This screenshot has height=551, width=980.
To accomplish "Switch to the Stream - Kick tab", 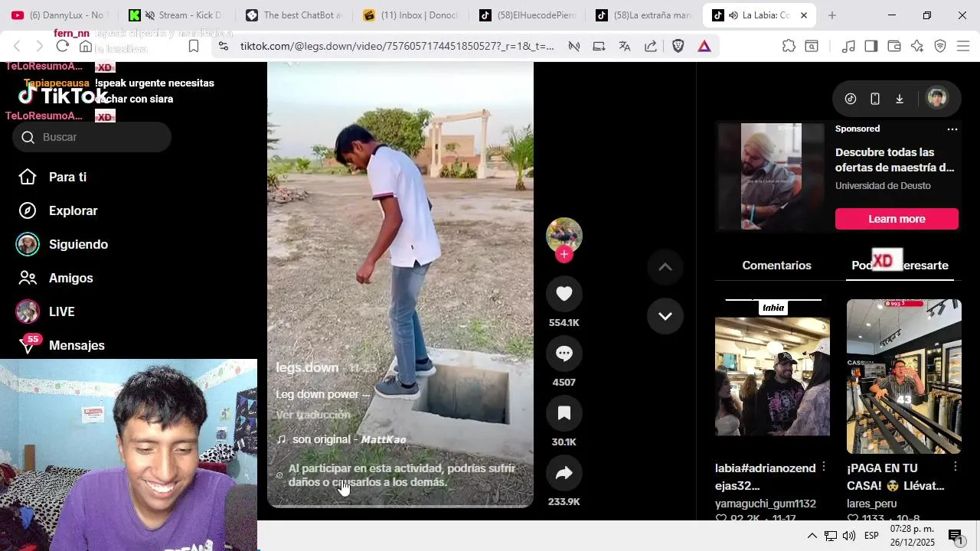I will [176, 15].
